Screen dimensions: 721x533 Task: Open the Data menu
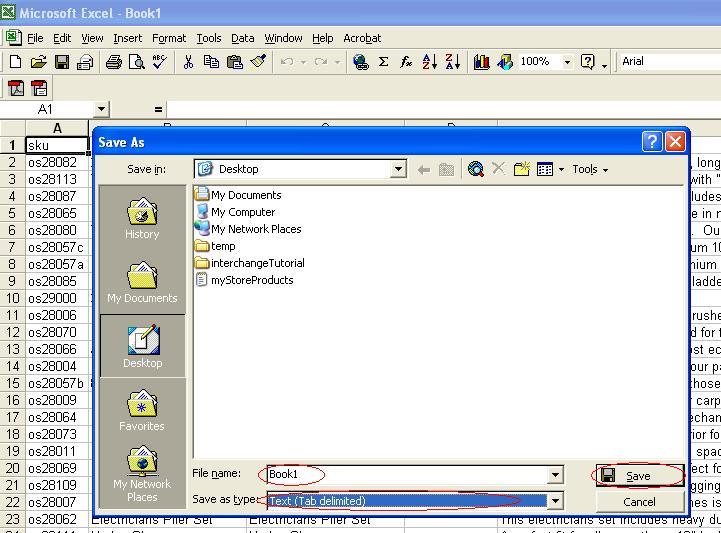pyautogui.click(x=243, y=38)
